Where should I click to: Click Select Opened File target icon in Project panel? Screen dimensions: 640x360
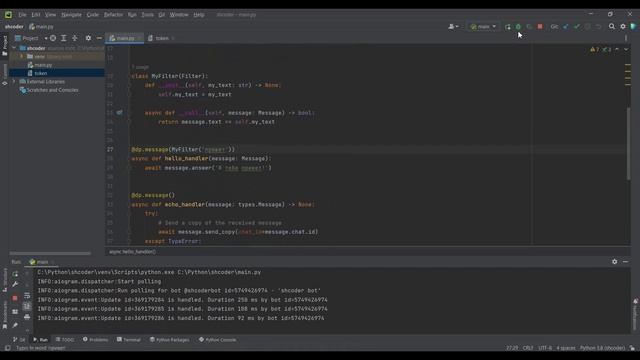click(x=53, y=38)
